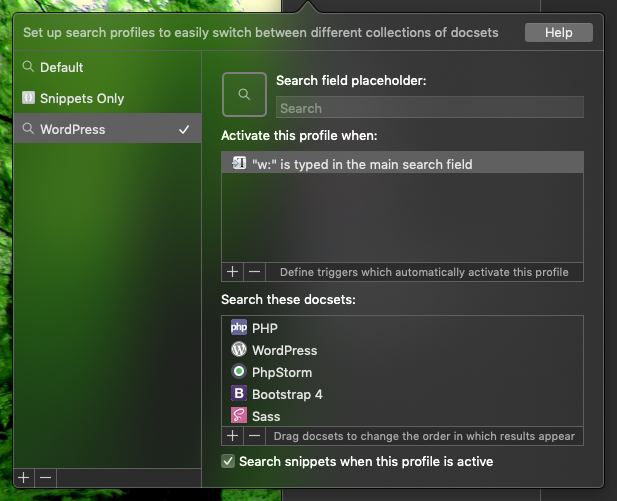Select the PhpStorm docset row
Viewport: 617px width, 501px height.
402,372
